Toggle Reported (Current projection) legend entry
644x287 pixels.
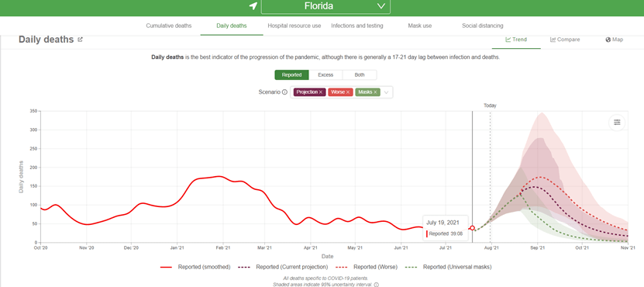coord(283,267)
